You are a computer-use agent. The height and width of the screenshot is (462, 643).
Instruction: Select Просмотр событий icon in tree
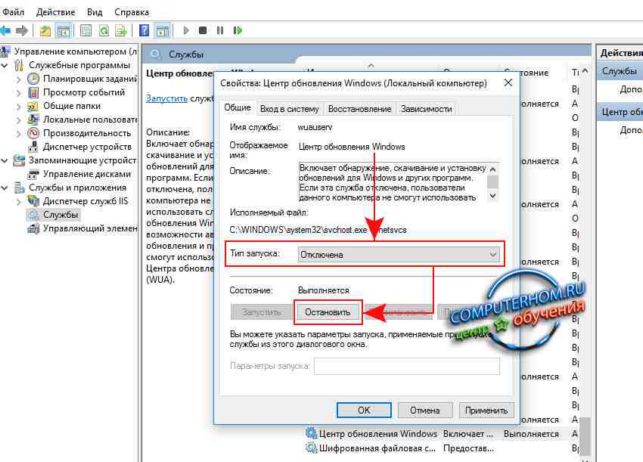tap(33, 92)
